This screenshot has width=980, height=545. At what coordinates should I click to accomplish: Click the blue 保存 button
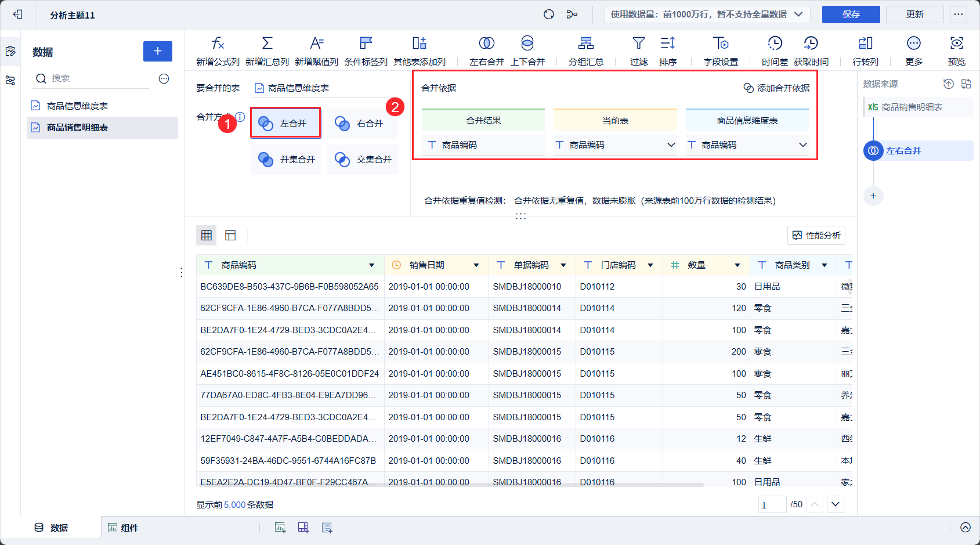[851, 15]
